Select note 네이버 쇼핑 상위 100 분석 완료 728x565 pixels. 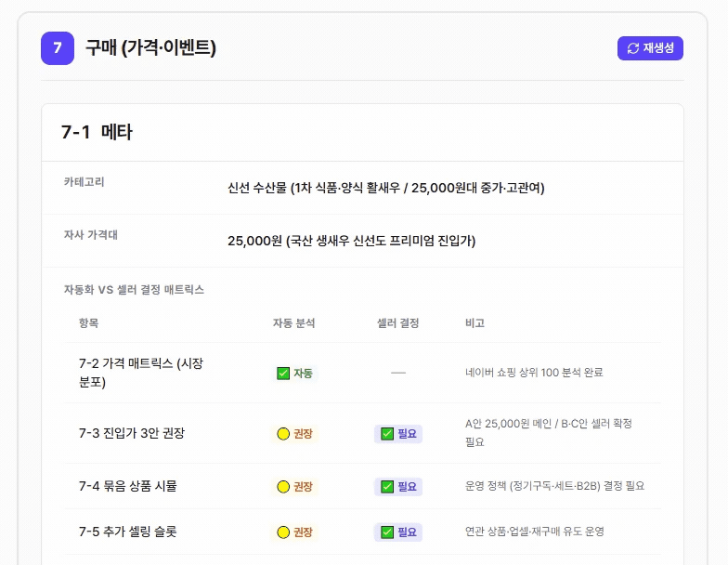[534, 373]
